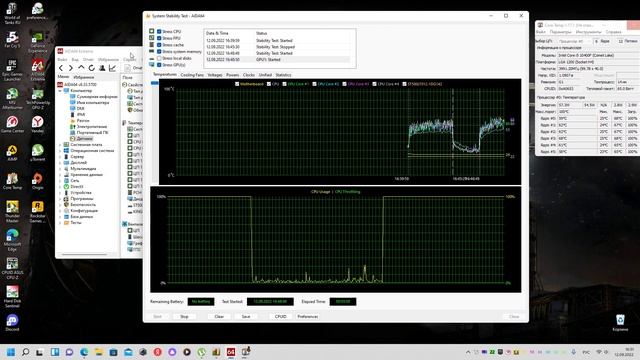Expand the Сервер tree node

tap(60, 156)
